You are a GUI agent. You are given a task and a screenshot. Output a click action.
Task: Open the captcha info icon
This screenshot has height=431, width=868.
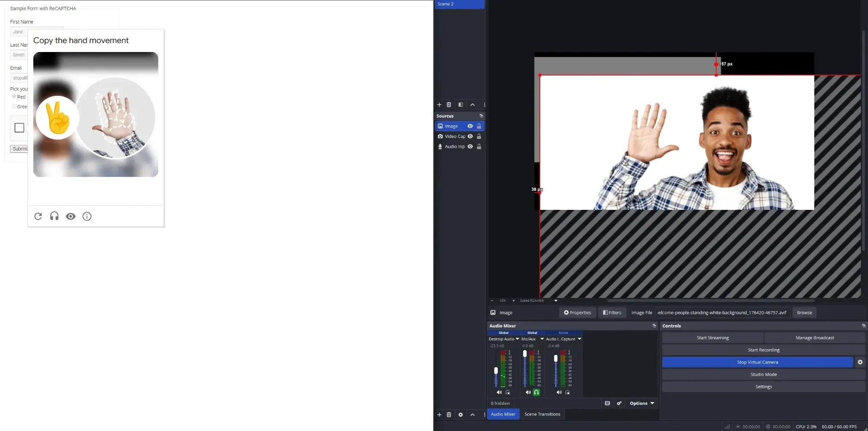pyautogui.click(x=87, y=216)
